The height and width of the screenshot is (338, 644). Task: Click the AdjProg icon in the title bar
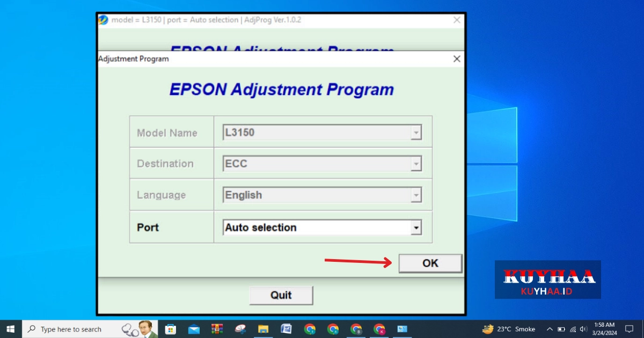click(x=103, y=20)
